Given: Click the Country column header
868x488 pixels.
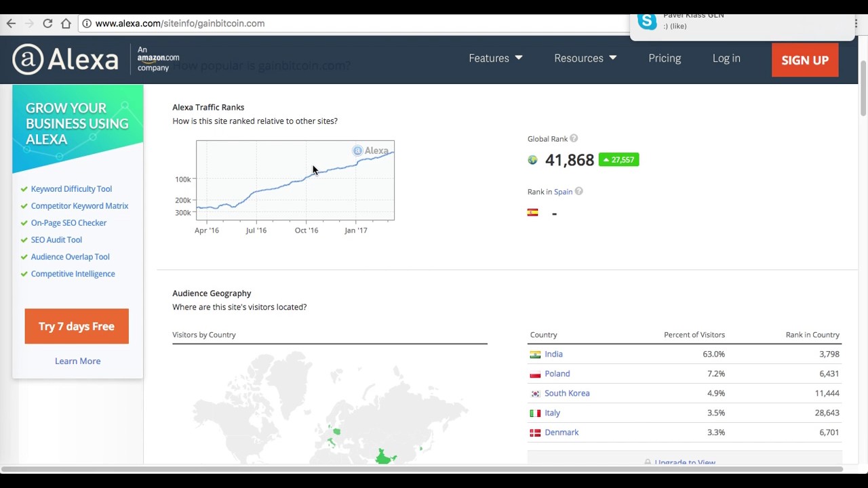Looking at the screenshot, I should pos(543,335).
